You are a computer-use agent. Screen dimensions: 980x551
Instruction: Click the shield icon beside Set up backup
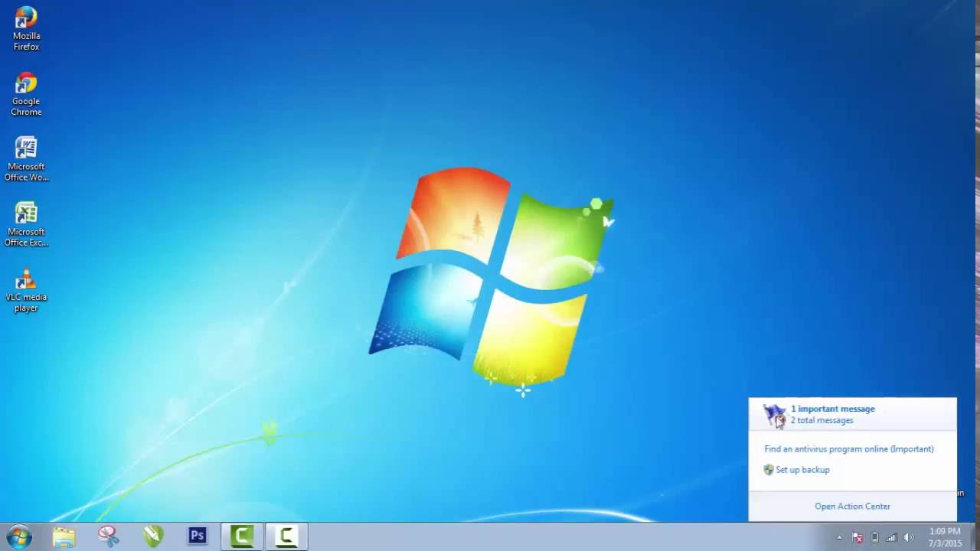click(x=769, y=470)
